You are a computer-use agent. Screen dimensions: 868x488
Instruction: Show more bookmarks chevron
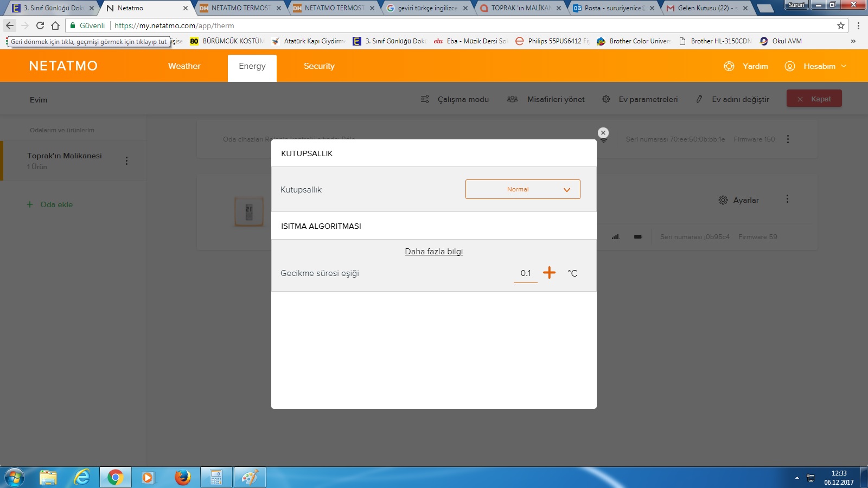click(853, 41)
